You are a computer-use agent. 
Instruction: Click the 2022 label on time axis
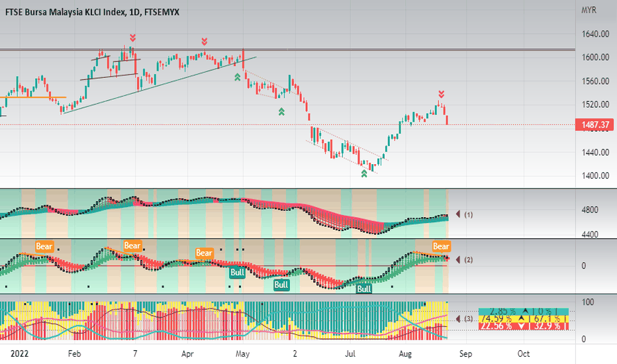[x=19, y=353]
